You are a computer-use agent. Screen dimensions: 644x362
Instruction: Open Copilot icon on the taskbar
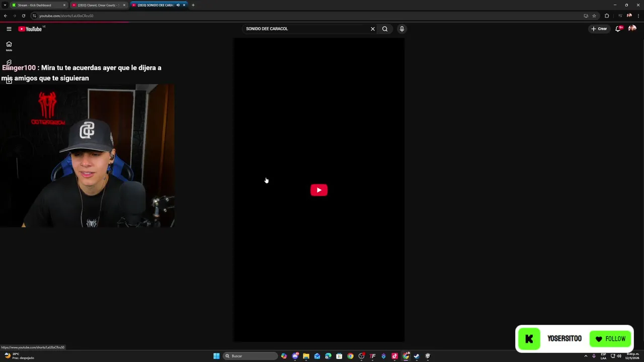point(284,356)
